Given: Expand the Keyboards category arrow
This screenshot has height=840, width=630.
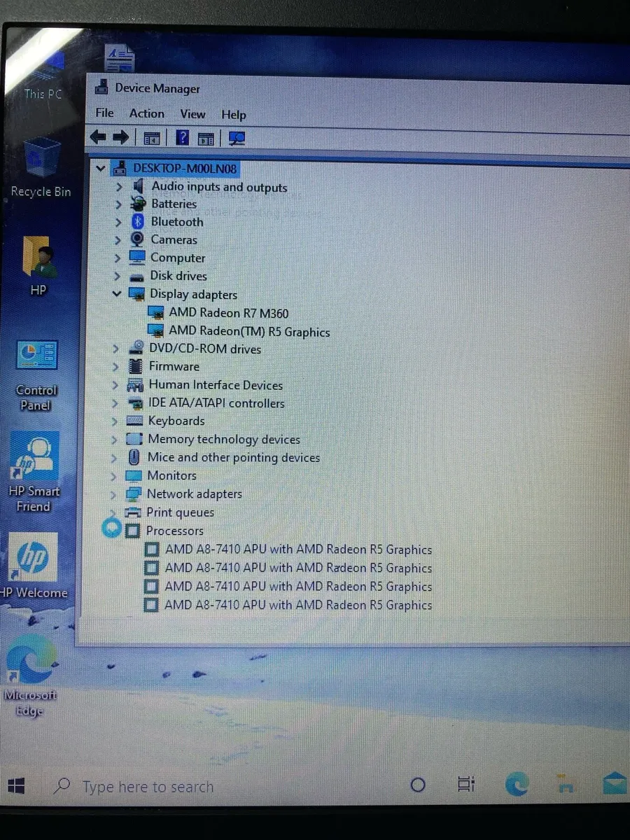Looking at the screenshot, I should [115, 421].
